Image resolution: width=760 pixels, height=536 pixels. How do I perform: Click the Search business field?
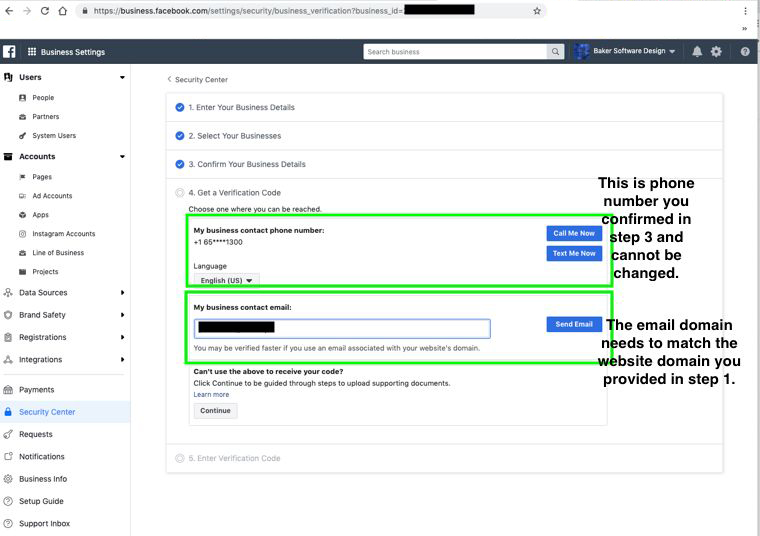click(455, 51)
